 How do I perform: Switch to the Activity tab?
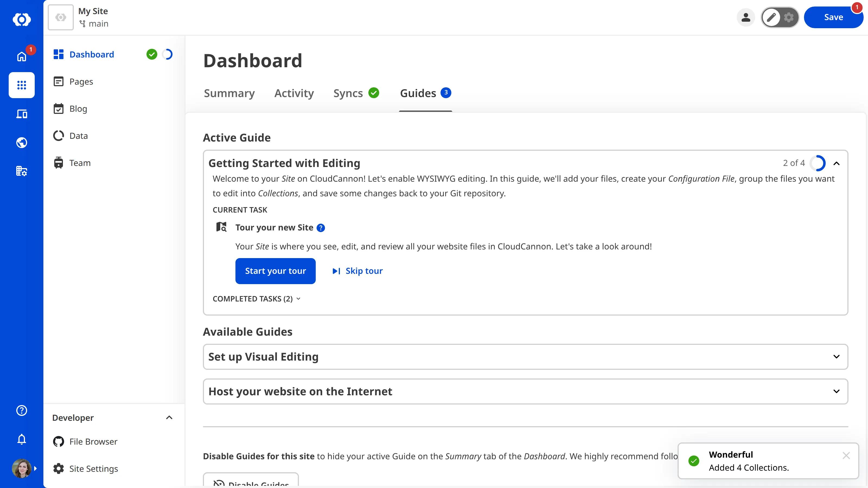coord(294,93)
